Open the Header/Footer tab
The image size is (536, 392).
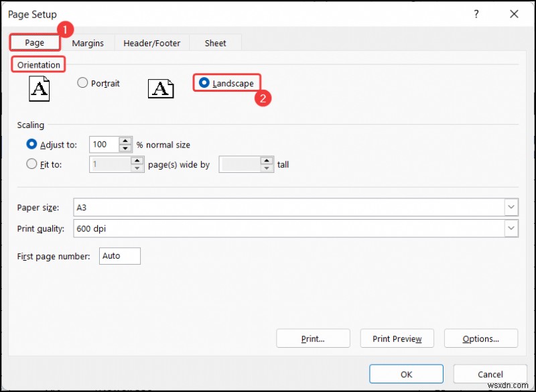[x=151, y=43]
